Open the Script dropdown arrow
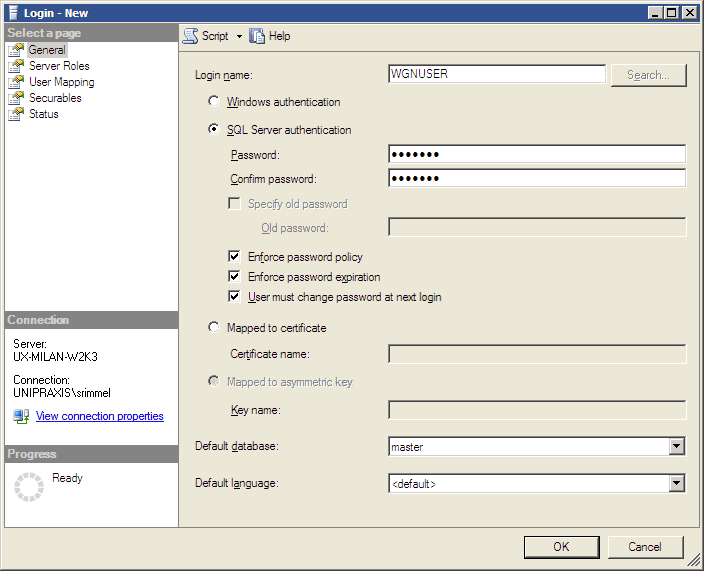705x573 pixels. point(240,37)
